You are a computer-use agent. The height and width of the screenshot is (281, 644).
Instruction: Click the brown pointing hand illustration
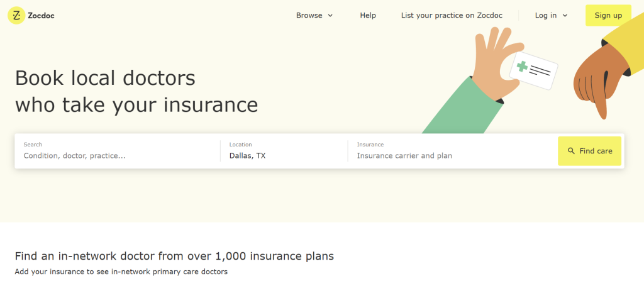click(596, 83)
